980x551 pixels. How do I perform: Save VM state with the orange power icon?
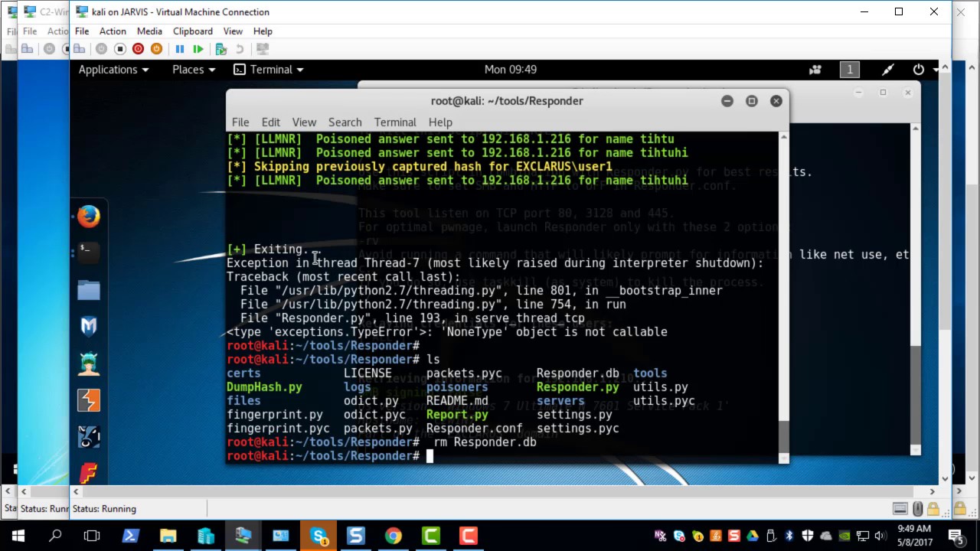156,49
